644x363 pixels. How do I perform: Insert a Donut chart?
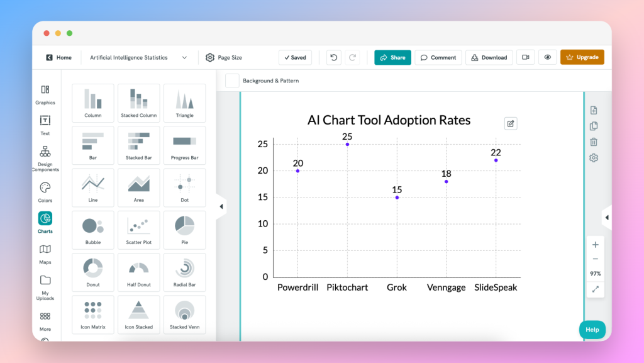pyautogui.click(x=93, y=272)
